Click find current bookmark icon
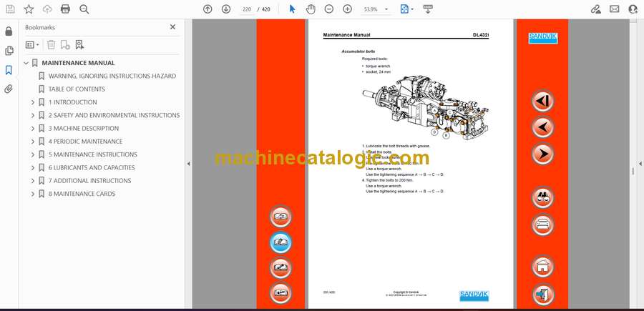 pos(79,45)
